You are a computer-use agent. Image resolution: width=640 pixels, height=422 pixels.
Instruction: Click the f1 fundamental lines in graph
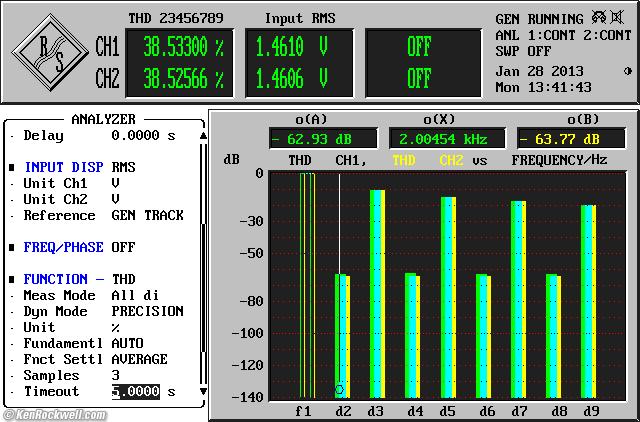click(x=308, y=285)
